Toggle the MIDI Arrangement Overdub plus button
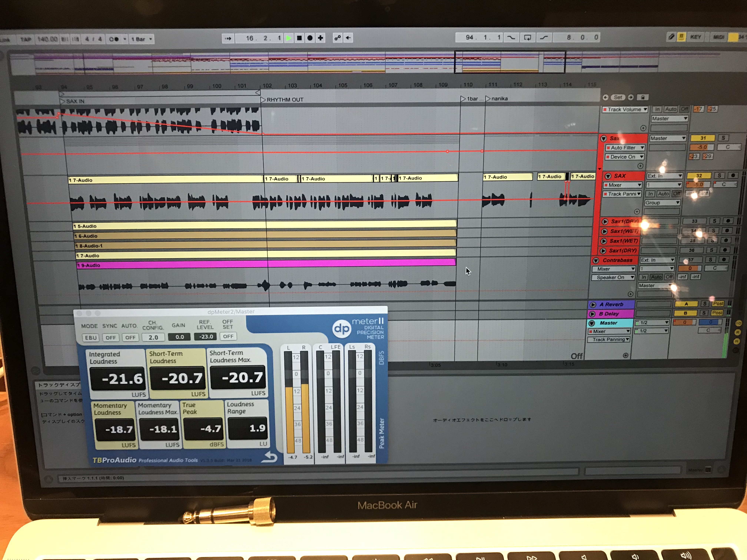This screenshot has height=560, width=747. [x=321, y=38]
